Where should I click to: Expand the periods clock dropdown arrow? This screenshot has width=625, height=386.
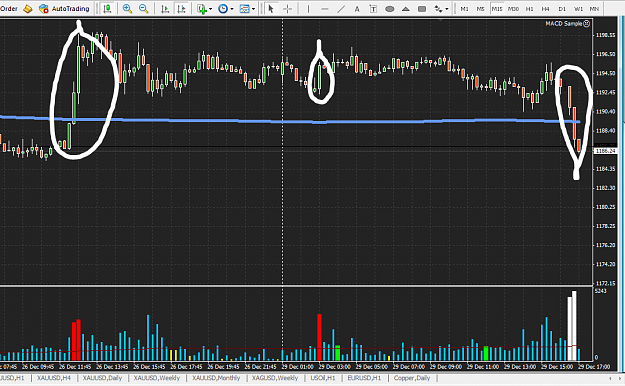(x=232, y=9)
